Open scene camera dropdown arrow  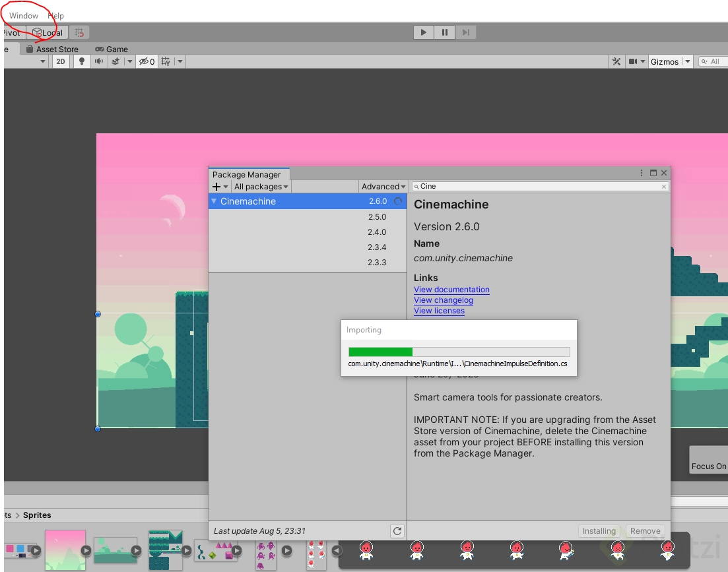pyautogui.click(x=643, y=61)
